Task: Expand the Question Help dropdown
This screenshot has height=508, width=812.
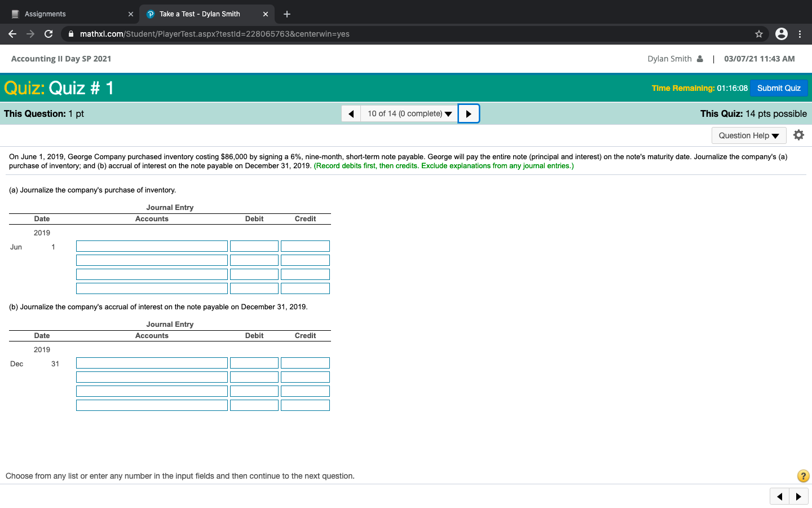Action: (748, 135)
